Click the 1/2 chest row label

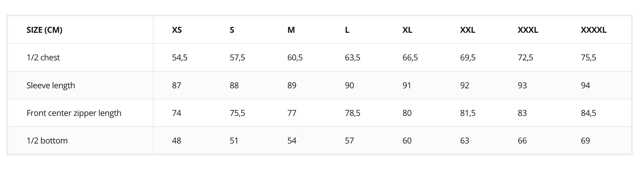tap(43, 58)
